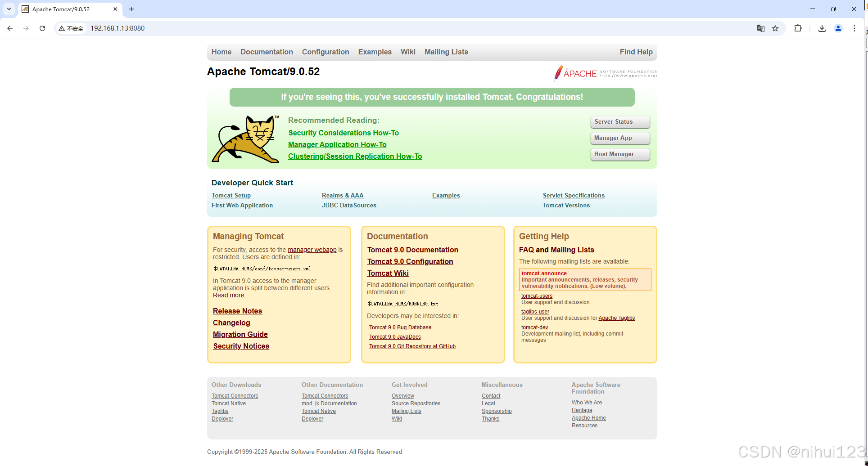The width and height of the screenshot is (868, 466).
Task: Open a new tab with plus button
Action: click(x=131, y=9)
